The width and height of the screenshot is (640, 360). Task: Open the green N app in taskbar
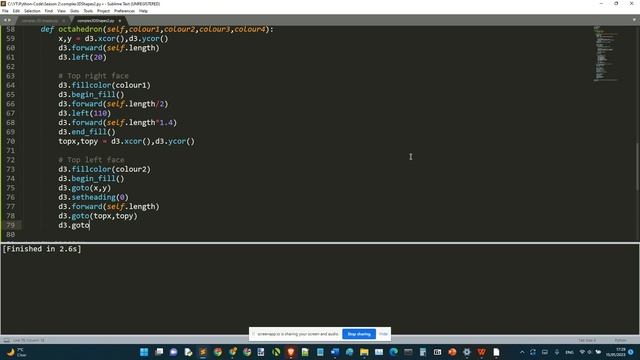[x=276, y=352]
